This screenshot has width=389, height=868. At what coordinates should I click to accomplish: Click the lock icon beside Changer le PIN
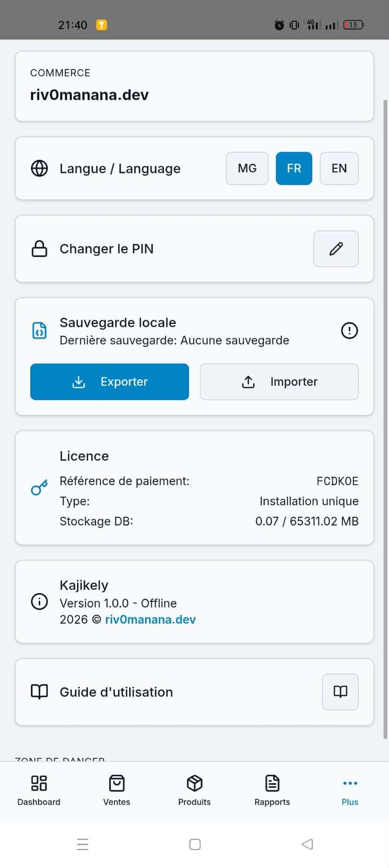point(39,249)
